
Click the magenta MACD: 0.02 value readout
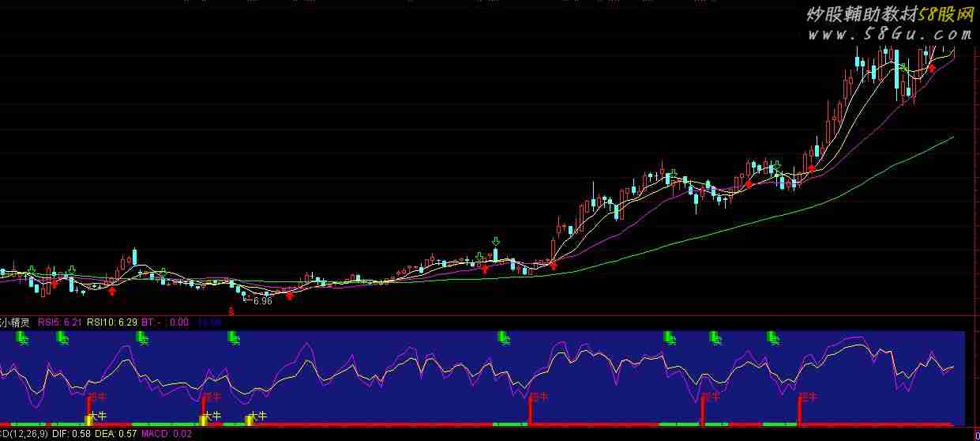[166, 434]
